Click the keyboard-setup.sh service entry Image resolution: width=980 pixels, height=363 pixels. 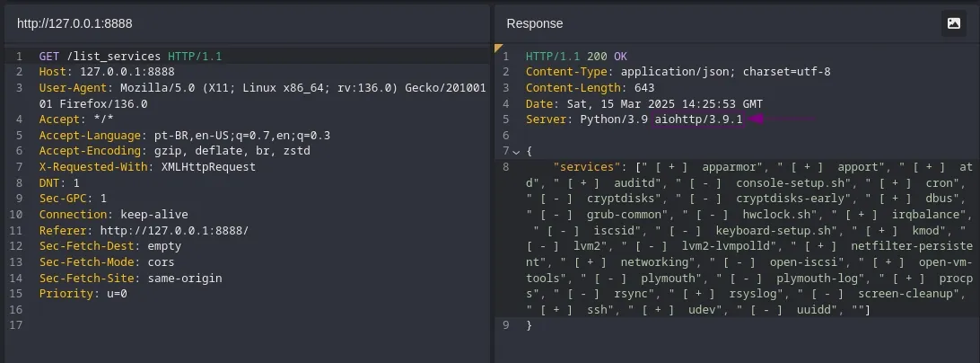775,231
